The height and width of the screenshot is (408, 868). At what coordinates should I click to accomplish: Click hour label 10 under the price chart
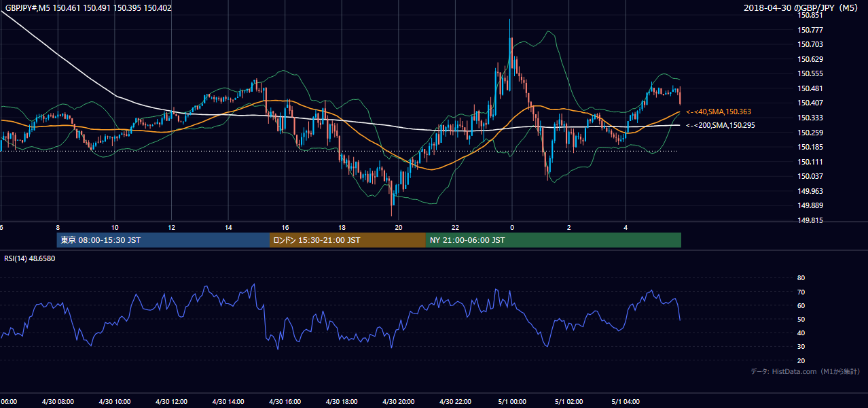coord(115,228)
